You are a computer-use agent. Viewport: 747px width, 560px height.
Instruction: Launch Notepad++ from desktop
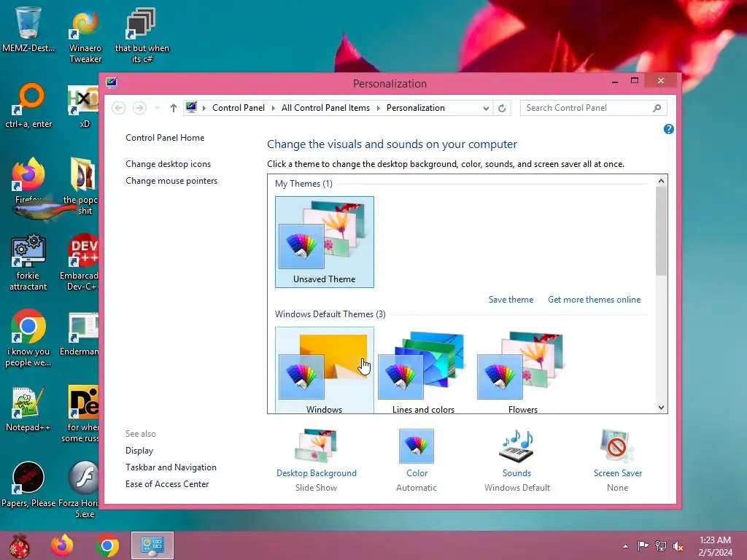pos(28,408)
